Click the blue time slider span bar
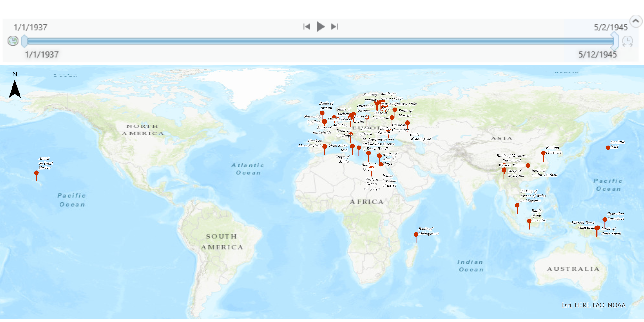The height and width of the screenshot is (322, 644). coord(320,41)
